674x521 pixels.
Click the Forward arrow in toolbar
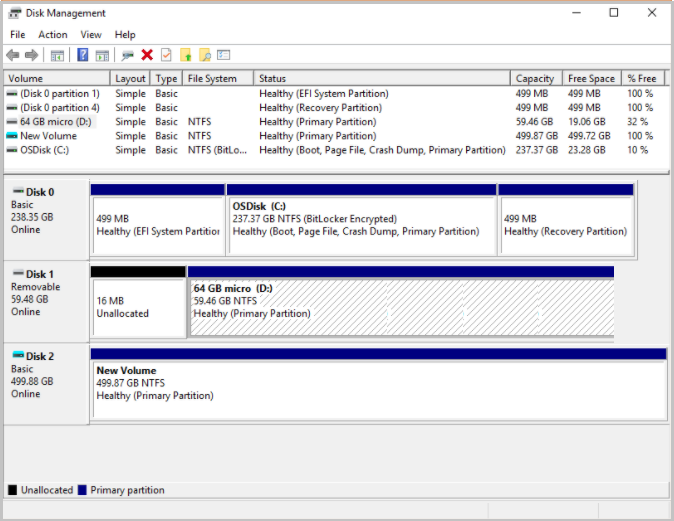pos(32,55)
